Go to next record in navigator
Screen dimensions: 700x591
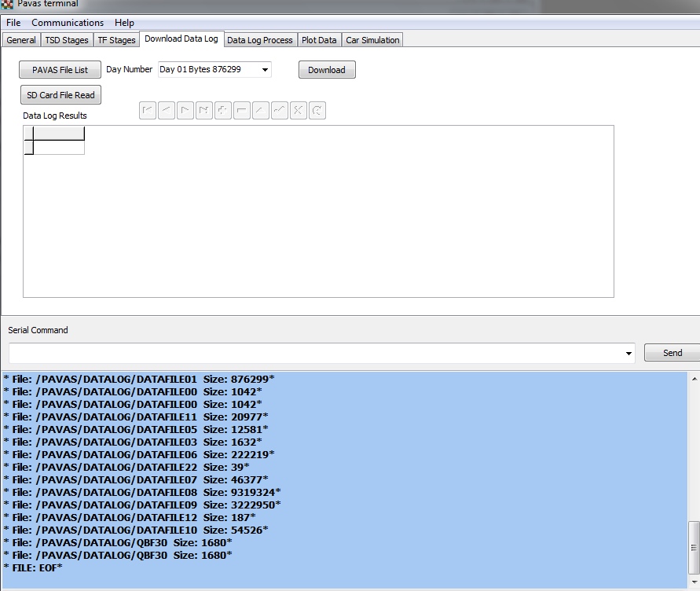pyautogui.click(x=185, y=111)
